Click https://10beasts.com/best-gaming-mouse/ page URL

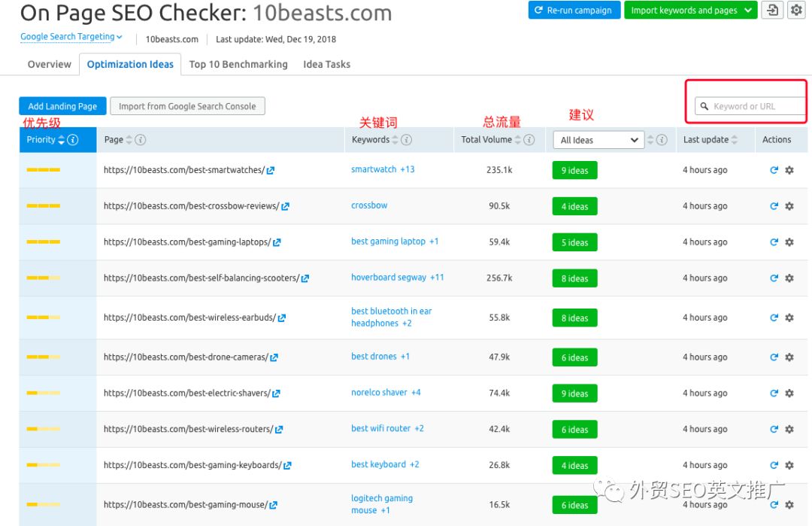(x=186, y=505)
